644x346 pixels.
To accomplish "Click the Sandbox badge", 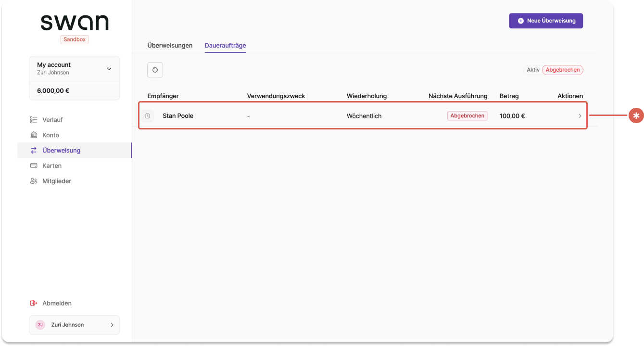I will coord(75,39).
